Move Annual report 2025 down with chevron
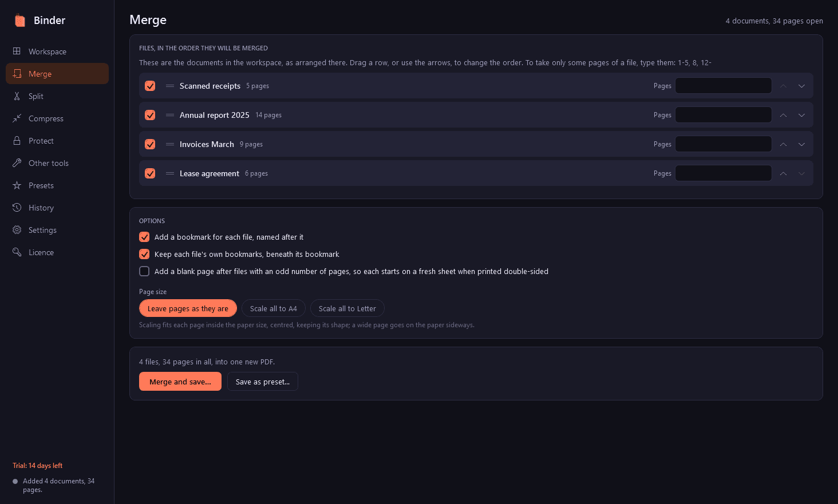The image size is (838, 504). [801, 115]
